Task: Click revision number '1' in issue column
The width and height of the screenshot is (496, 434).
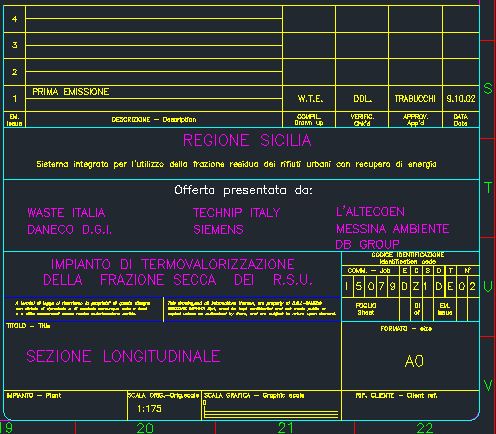Action: pos(15,99)
